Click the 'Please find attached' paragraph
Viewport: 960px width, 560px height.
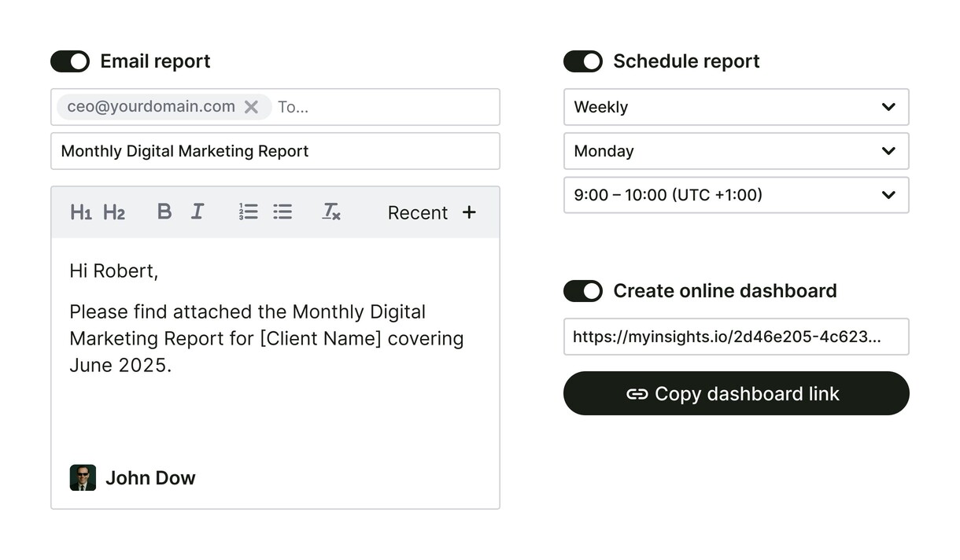tap(267, 338)
